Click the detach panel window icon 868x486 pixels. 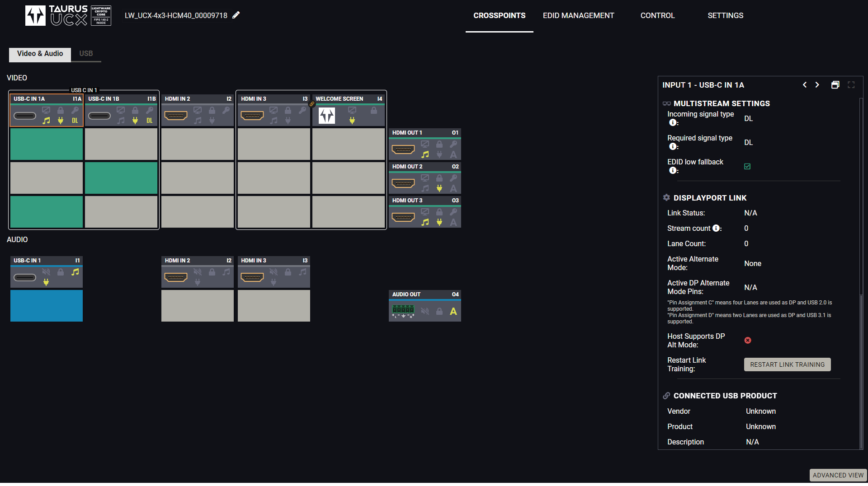[x=835, y=85]
